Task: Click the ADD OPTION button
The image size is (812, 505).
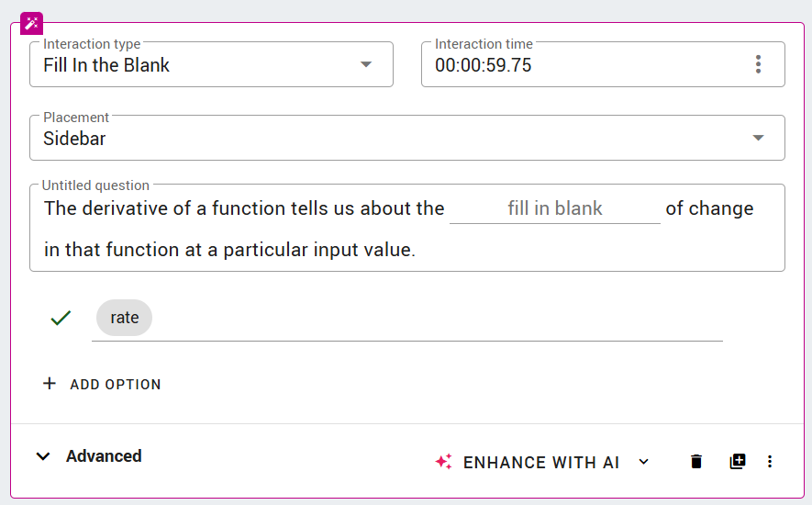Action: pos(102,384)
